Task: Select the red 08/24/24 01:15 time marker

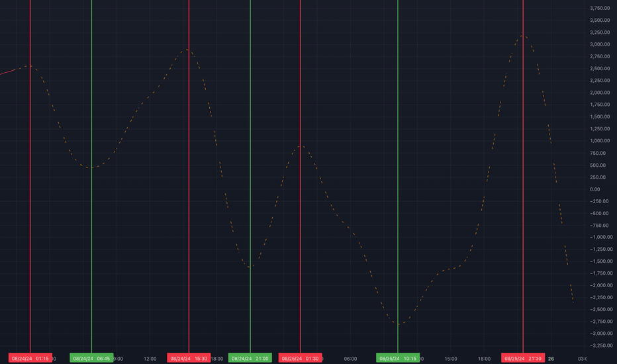Action: [x=30, y=358]
